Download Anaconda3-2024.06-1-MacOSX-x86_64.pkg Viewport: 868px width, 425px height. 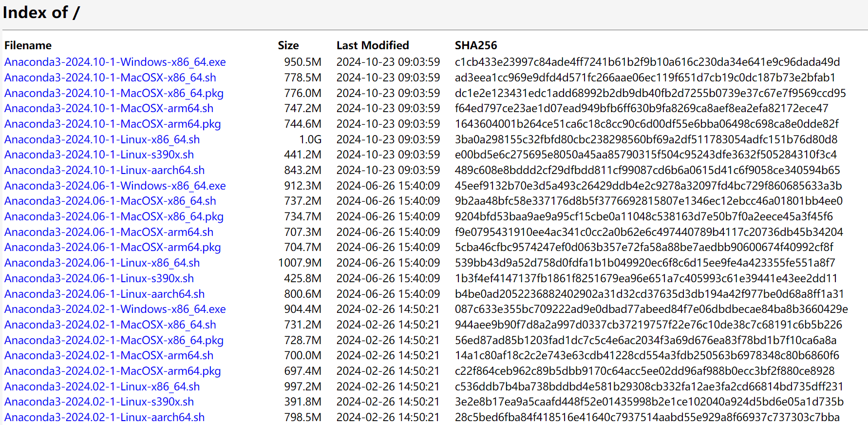tap(114, 216)
